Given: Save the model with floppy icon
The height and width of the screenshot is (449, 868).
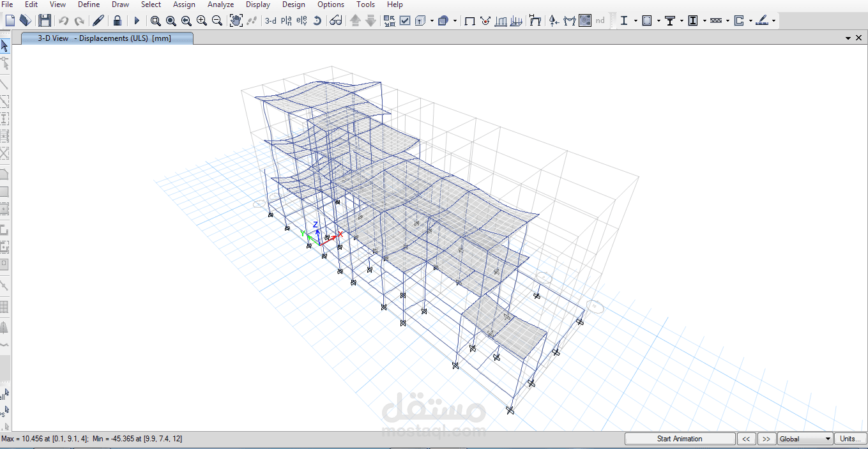Looking at the screenshot, I should tap(44, 20).
